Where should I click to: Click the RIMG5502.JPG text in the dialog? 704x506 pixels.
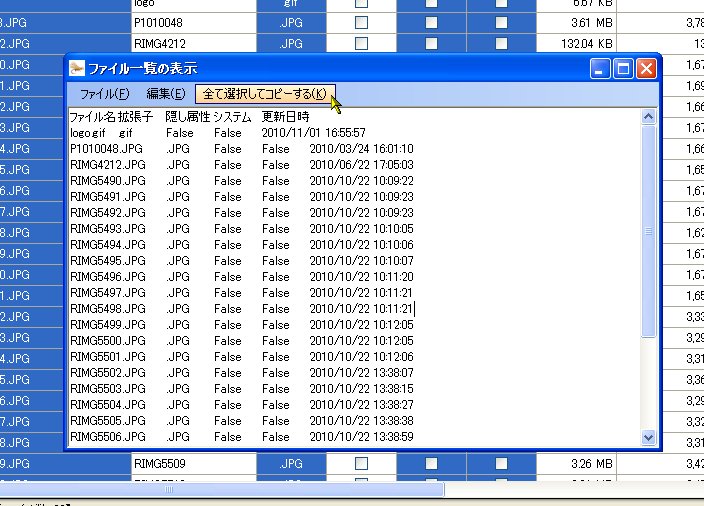108,373
